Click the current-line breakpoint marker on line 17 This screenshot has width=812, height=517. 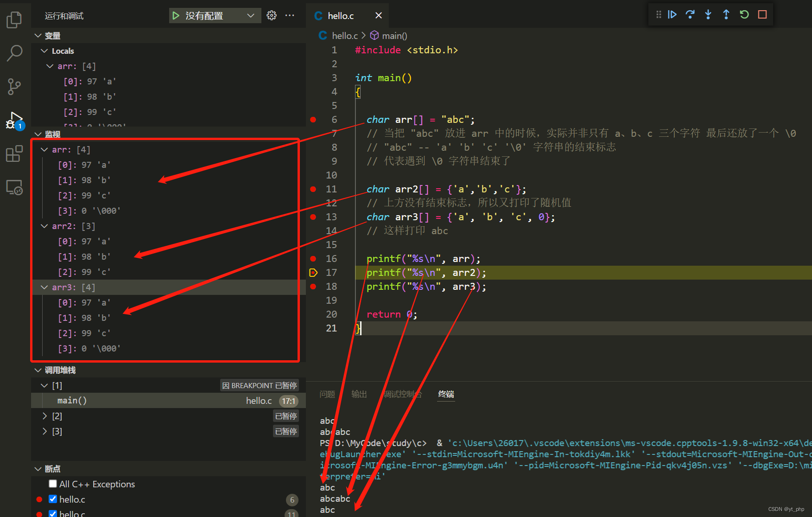pyautogui.click(x=313, y=273)
